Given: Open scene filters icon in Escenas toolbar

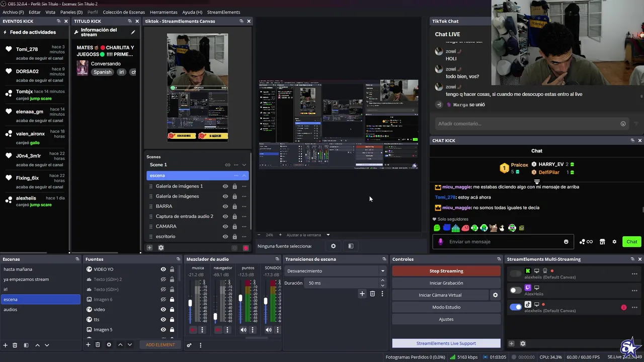Looking at the screenshot, I should pyautogui.click(x=26, y=345).
